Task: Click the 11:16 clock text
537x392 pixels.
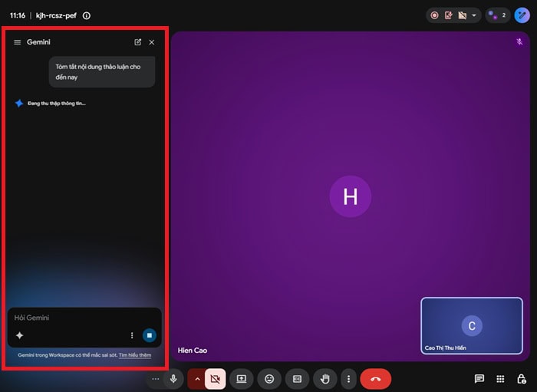Action: pyautogui.click(x=18, y=15)
